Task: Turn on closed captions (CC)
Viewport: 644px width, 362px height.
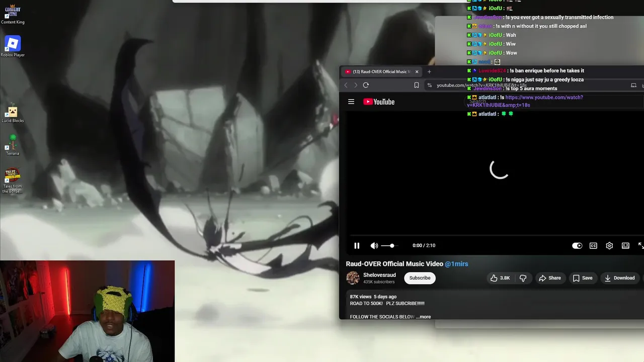Action: click(593, 245)
